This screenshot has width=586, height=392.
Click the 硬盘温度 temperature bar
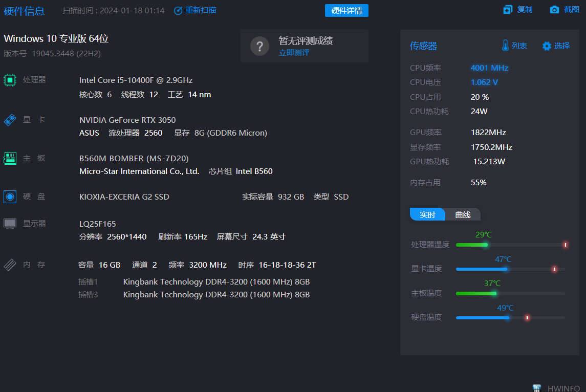point(510,318)
